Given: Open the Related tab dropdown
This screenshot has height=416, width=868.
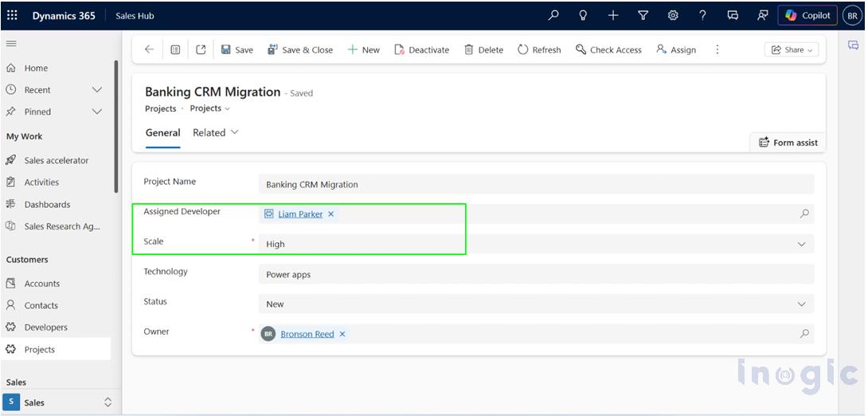Looking at the screenshot, I should 215,133.
